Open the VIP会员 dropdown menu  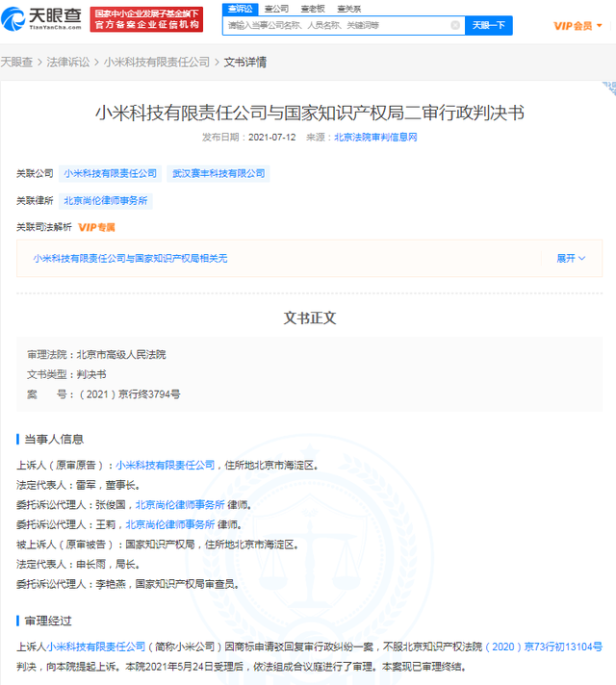[x=577, y=25]
